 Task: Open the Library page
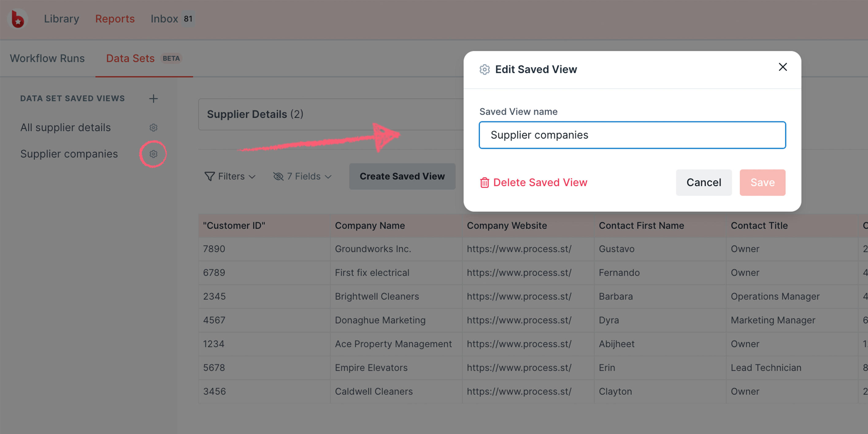tap(61, 19)
